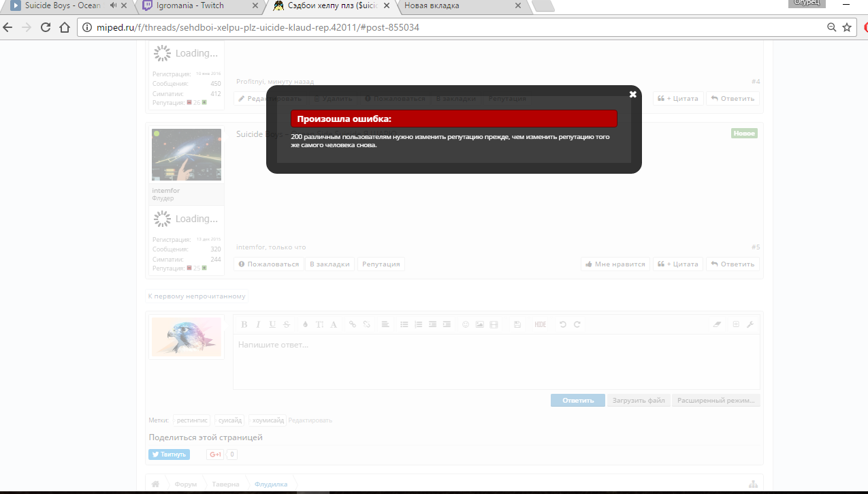
Task: Quote intemfor's post with + Цитата
Action: [x=677, y=264]
